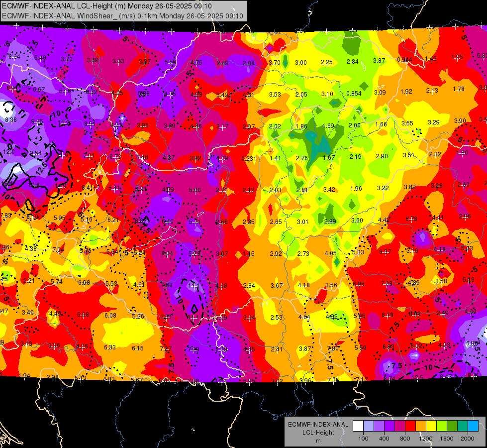This screenshot has width=487, height=448.
Task: Click the vivid purple legend swatch
Action: pyautogui.click(x=390, y=426)
